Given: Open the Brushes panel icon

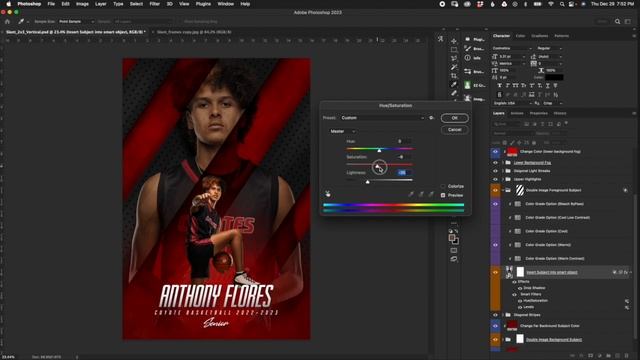Looking at the screenshot, I should click(x=468, y=49).
